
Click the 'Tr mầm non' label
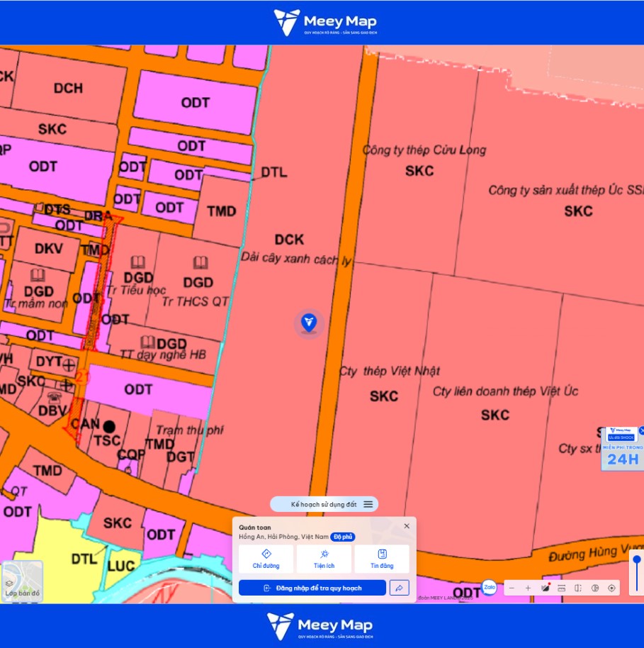(x=36, y=303)
